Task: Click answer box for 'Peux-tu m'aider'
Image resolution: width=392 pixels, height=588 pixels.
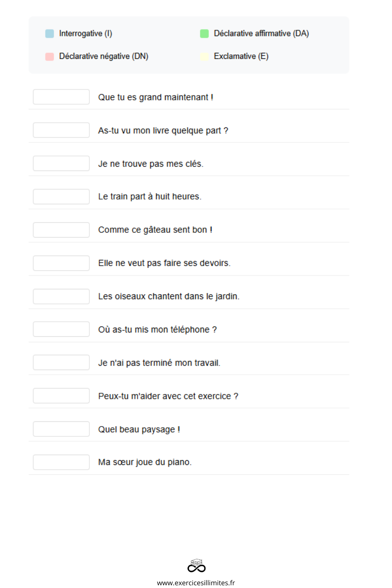Action: [61, 396]
